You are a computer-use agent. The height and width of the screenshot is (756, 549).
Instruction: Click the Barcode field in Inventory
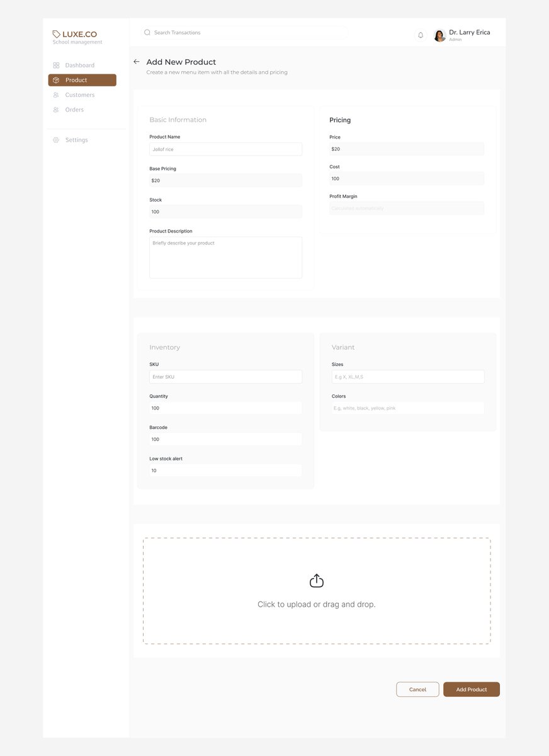(225, 439)
